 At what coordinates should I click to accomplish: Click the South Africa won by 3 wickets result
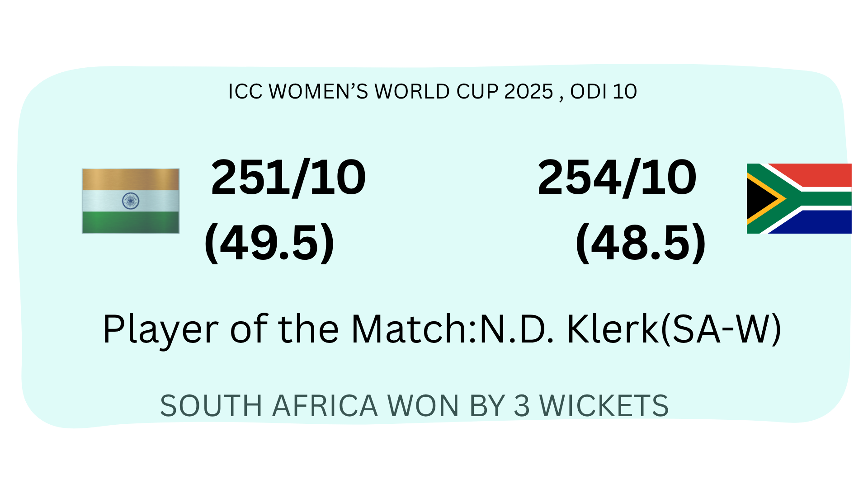414,406
